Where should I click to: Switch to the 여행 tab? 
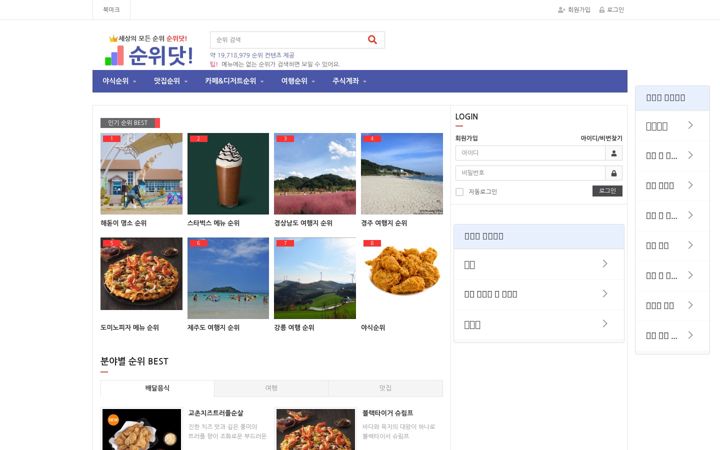(271, 388)
